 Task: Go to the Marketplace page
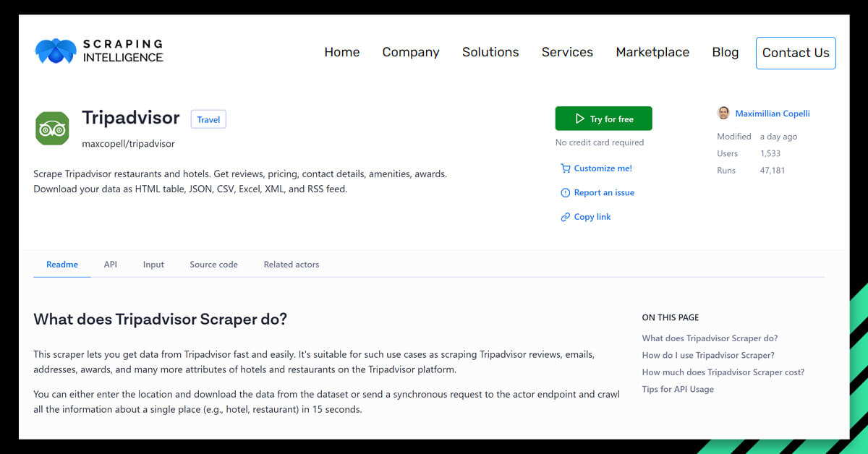(652, 52)
